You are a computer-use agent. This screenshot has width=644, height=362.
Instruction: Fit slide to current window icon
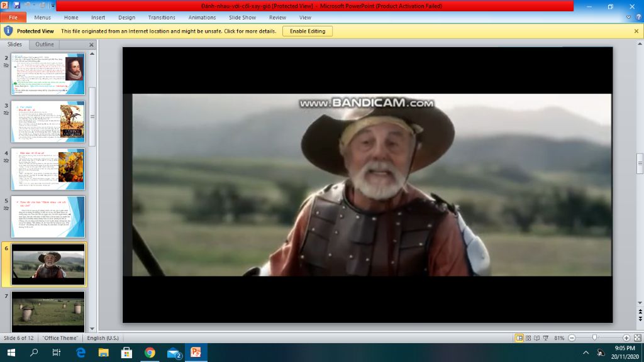638,337
